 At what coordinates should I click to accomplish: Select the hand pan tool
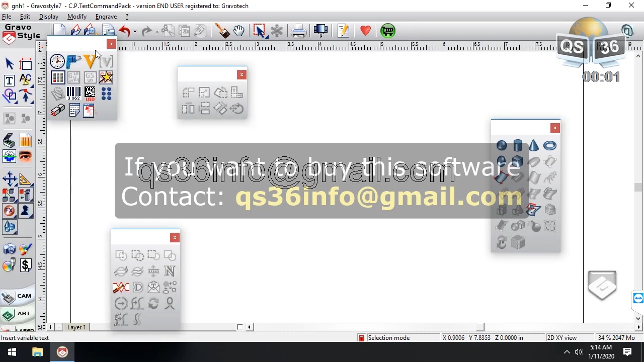tap(239, 31)
